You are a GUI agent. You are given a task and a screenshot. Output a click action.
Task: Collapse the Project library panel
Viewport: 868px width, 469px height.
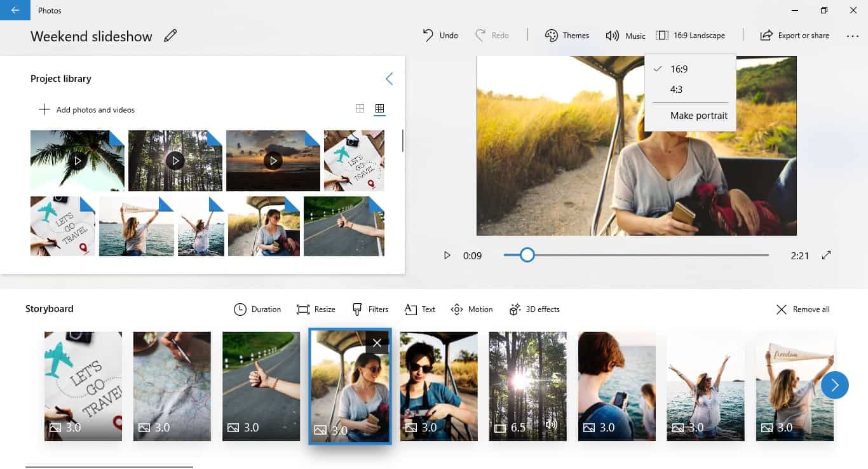click(x=389, y=79)
